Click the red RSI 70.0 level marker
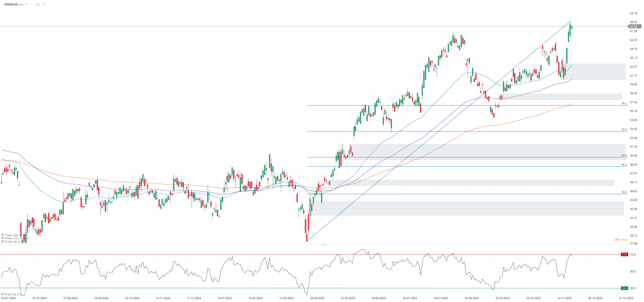 coord(624,254)
